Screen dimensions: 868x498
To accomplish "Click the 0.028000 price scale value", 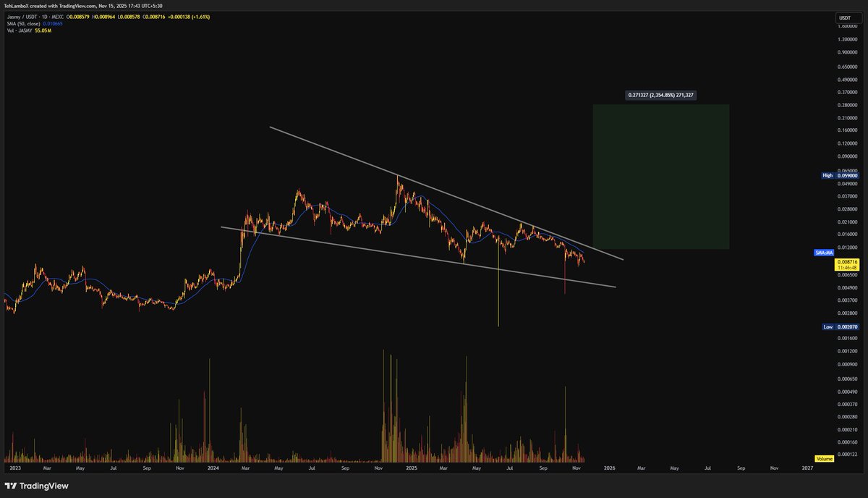I will pyautogui.click(x=848, y=208).
